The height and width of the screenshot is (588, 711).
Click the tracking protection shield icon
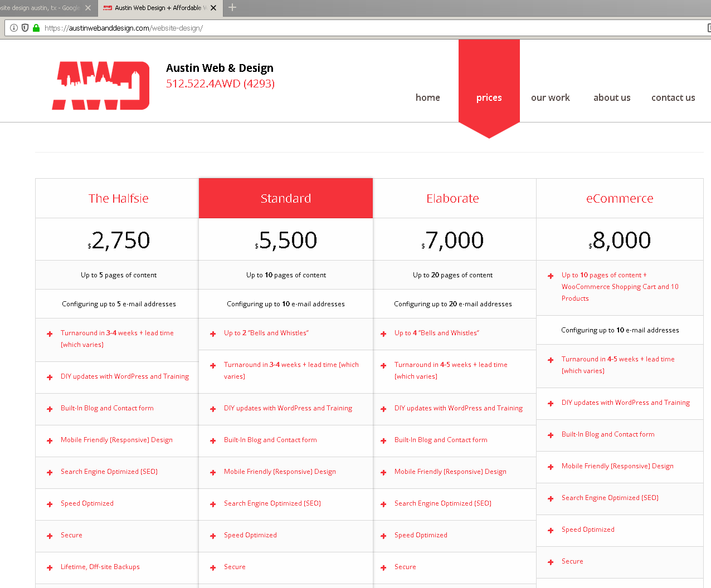(x=25, y=28)
